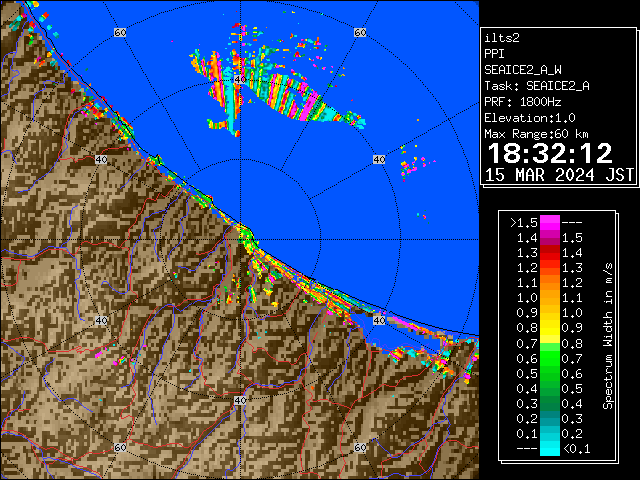The image size is (640, 480).
Task: Select the 'PPI' scan type text
Action: pos(494,54)
